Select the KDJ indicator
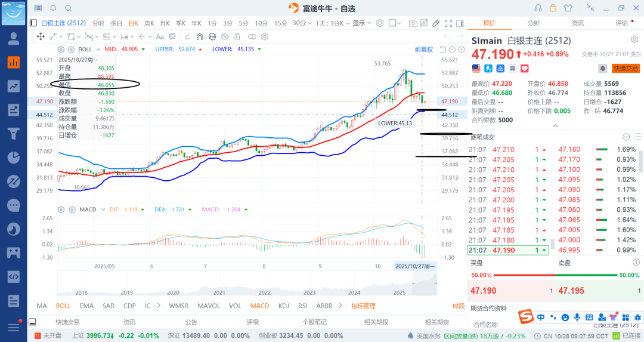644x342 pixels. point(283,306)
